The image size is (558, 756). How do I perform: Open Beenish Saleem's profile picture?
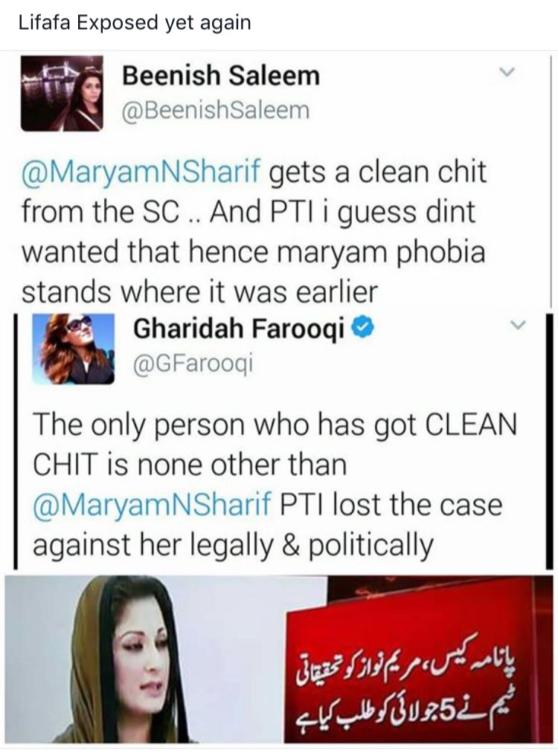tap(62, 94)
